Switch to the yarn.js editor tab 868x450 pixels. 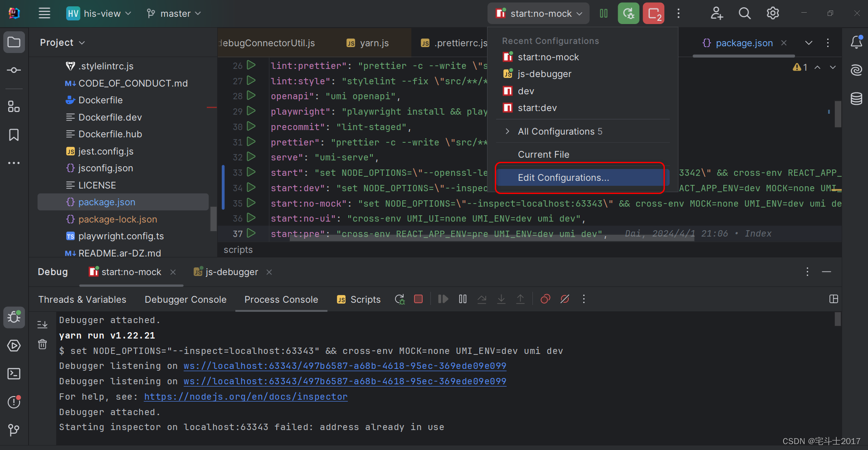pos(367,43)
